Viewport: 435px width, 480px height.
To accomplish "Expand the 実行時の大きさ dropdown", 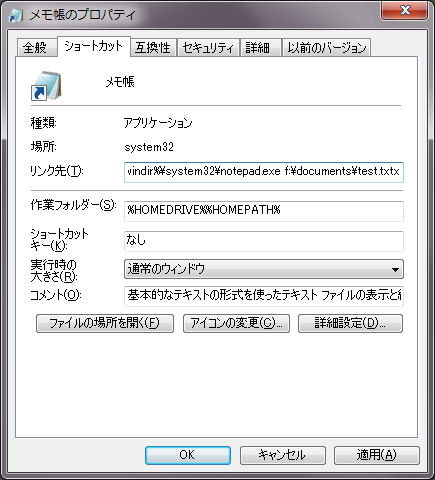I will (264, 269).
